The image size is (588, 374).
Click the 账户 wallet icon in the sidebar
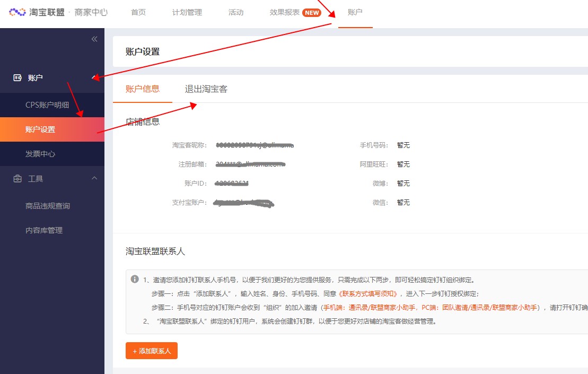[17, 77]
